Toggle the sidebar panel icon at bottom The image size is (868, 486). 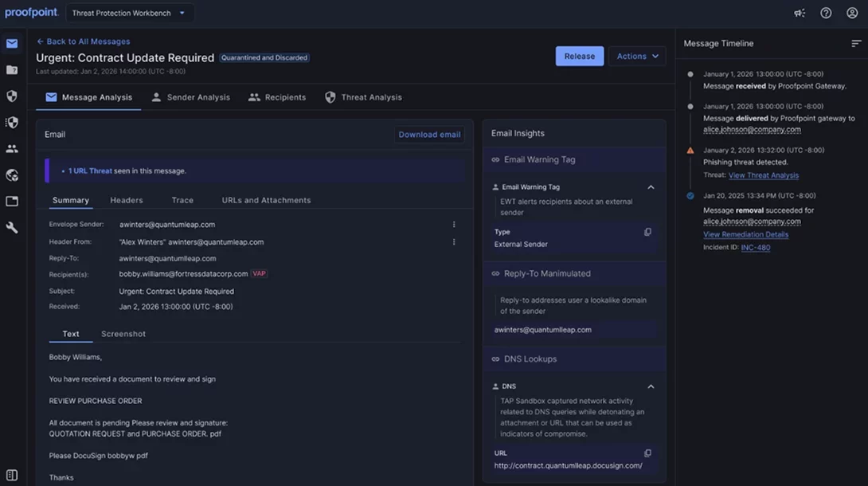(12, 475)
